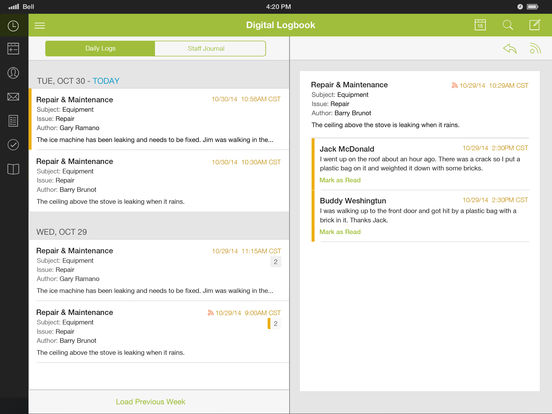The image size is (552, 414).
Task: Open the envelope messages sidebar icon
Action: click(13, 97)
